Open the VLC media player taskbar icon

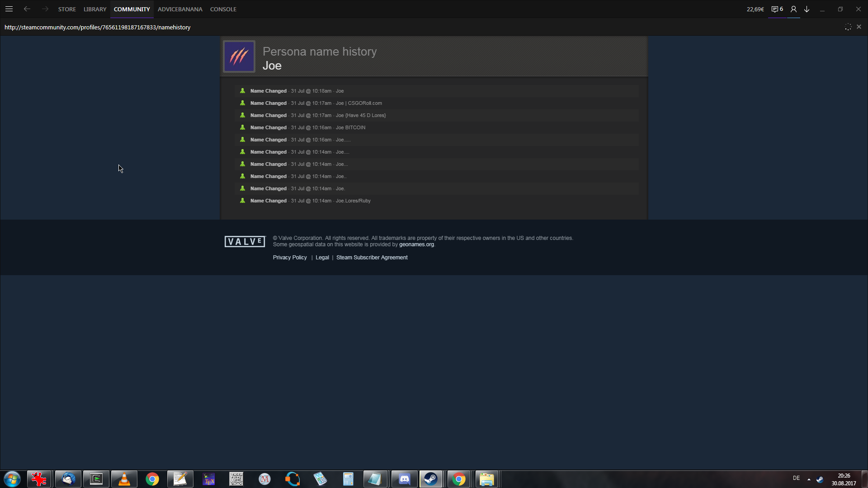coord(124,479)
